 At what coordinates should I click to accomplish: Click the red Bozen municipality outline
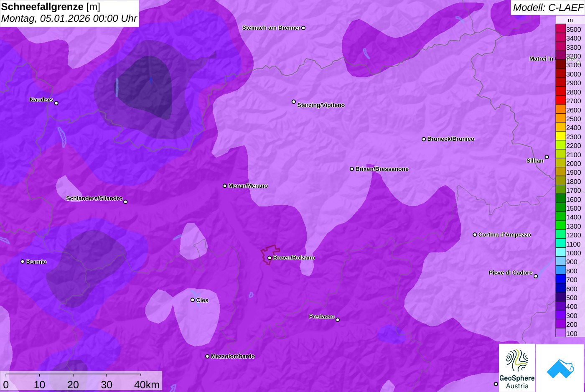[270, 255]
